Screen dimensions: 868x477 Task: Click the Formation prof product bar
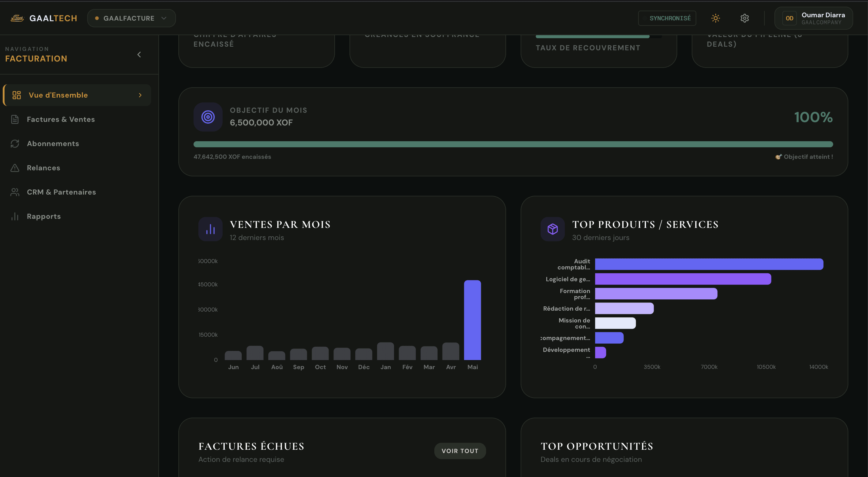[656, 294]
